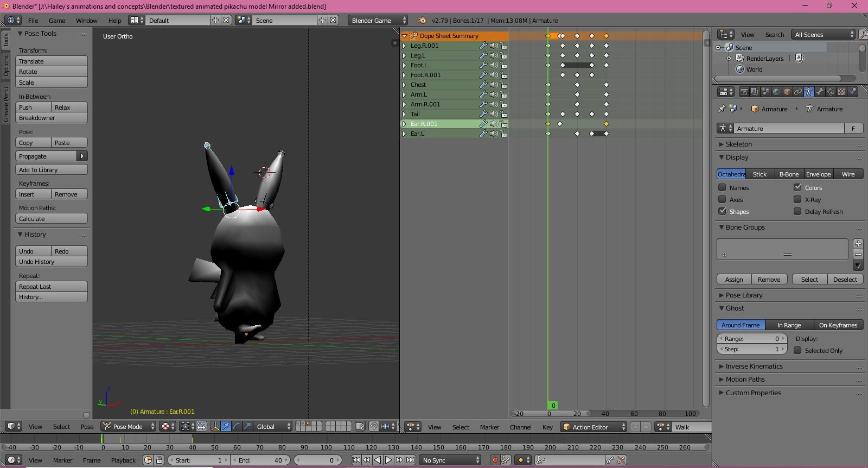Click the rotate manipulator arc icon
Image resolution: width=868 pixels, height=468 pixels.
click(x=237, y=427)
